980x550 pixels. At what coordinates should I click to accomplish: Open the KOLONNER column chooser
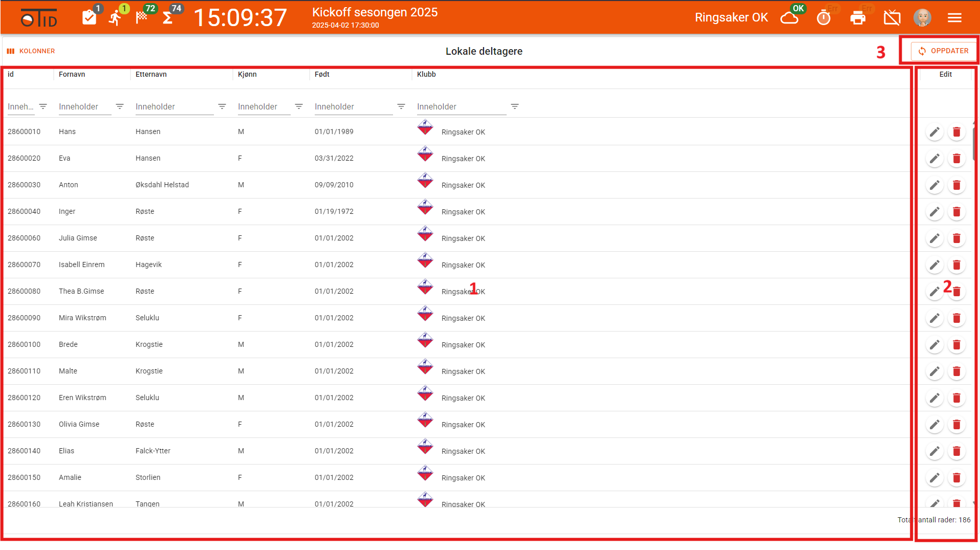pos(31,51)
